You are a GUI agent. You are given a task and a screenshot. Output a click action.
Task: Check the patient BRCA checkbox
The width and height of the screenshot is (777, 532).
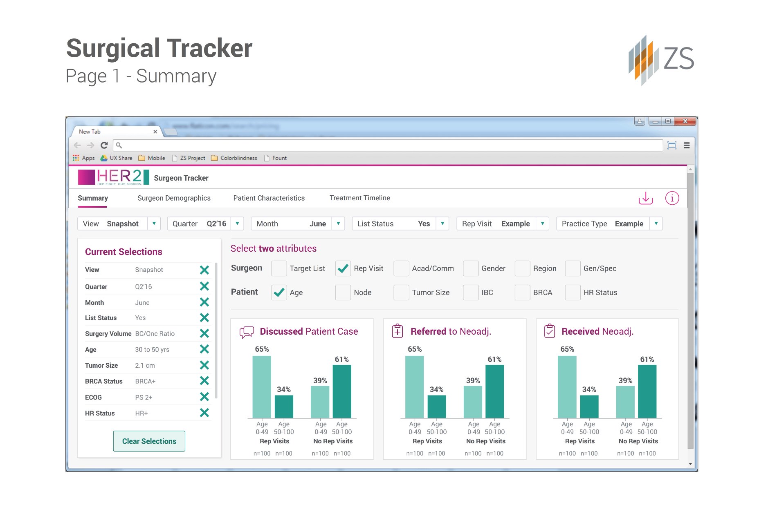coord(522,293)
